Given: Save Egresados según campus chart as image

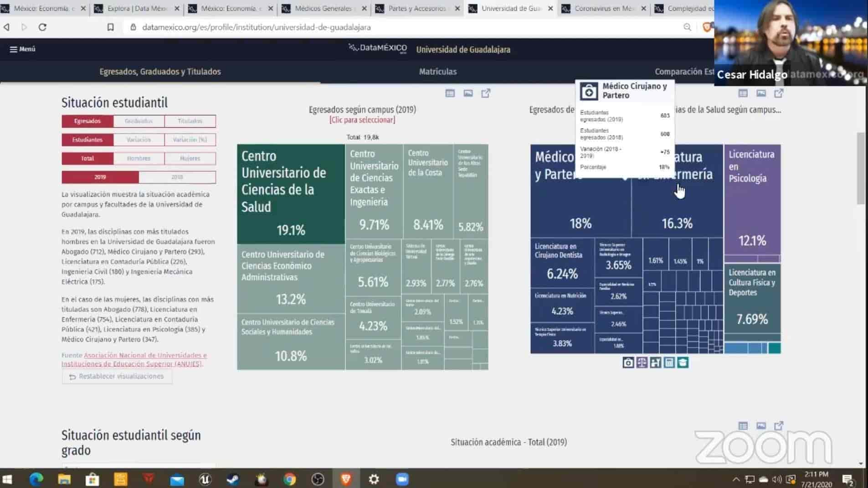Looking at the screenshot, I should click(468, 93).
